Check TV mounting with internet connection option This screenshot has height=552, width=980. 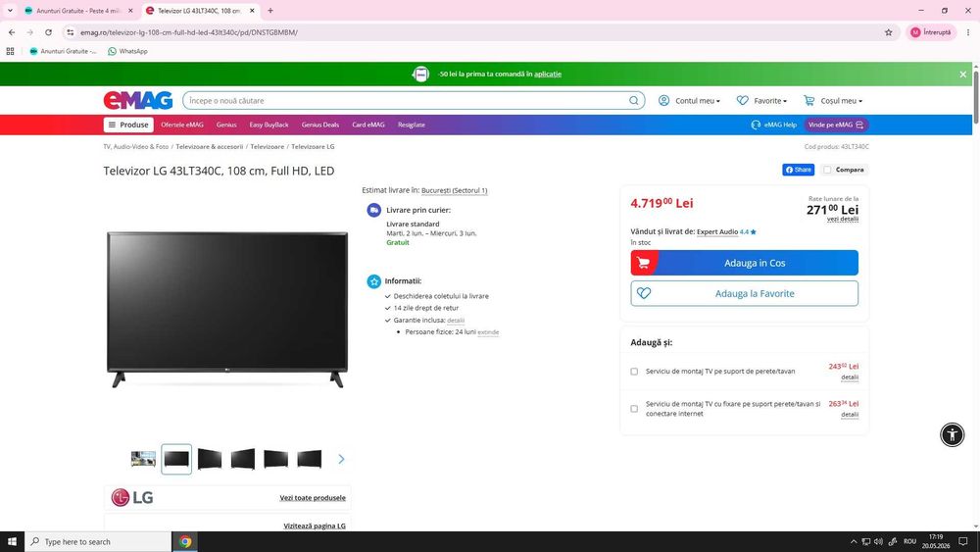tap(634, 409)
